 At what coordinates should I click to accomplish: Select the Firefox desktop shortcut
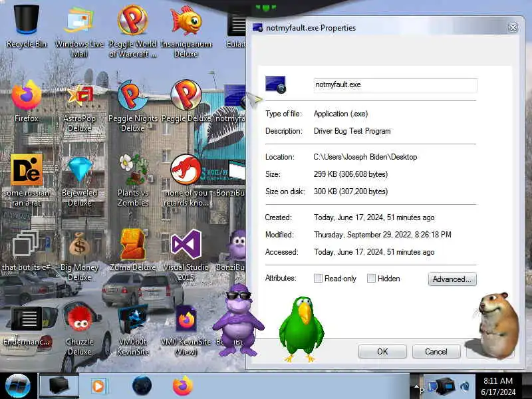(x=27, y=101)
